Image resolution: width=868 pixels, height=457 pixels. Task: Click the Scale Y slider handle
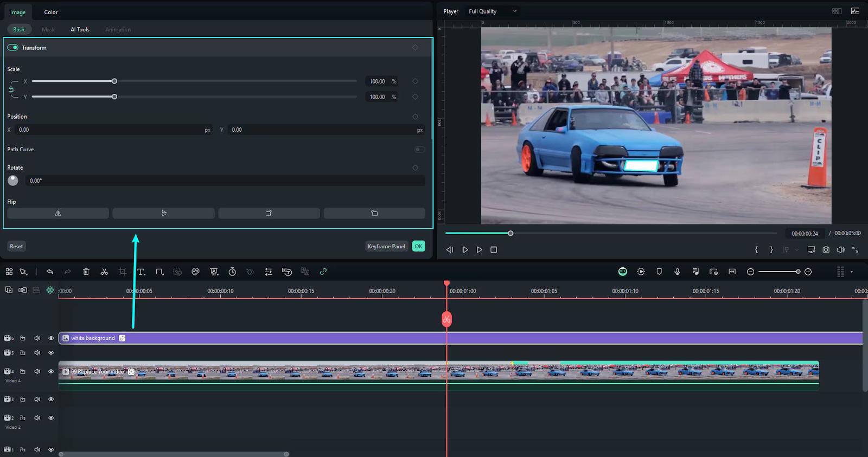click(114, 96)
